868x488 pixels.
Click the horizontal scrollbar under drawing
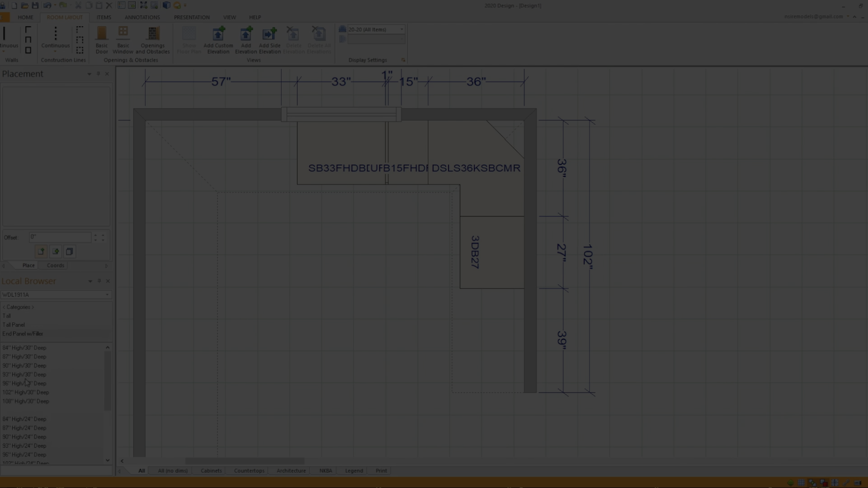click(245, 461)
